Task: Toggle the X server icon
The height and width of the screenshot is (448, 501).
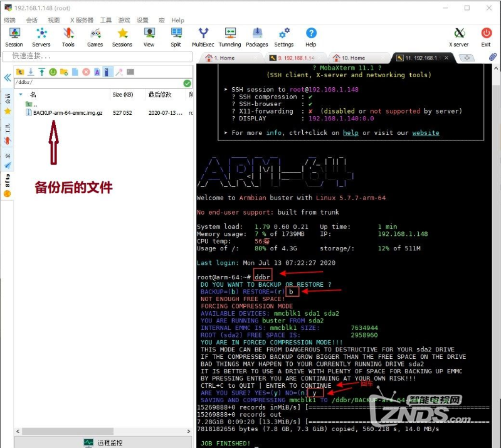Action: pyautogui.click(x=459, y=38)
